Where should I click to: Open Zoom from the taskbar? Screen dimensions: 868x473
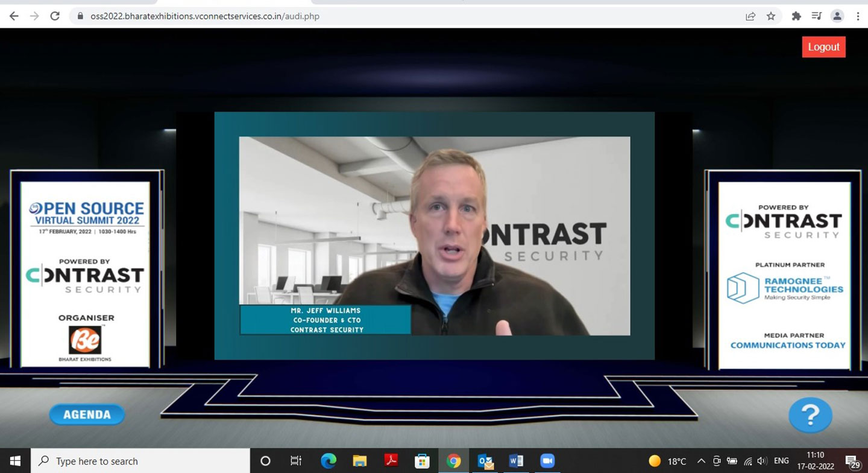click(547, 461)
